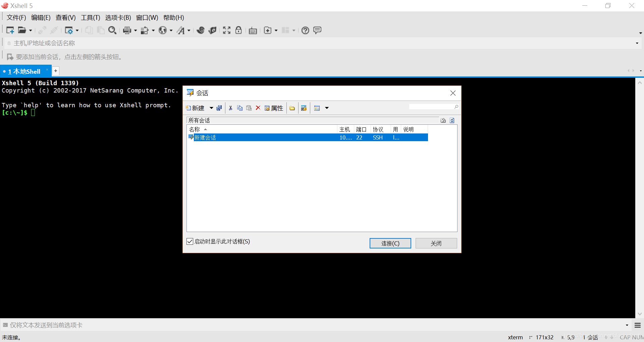Sort by 主机 column header
Screen dimensions: 644x342
coord(345,129)
